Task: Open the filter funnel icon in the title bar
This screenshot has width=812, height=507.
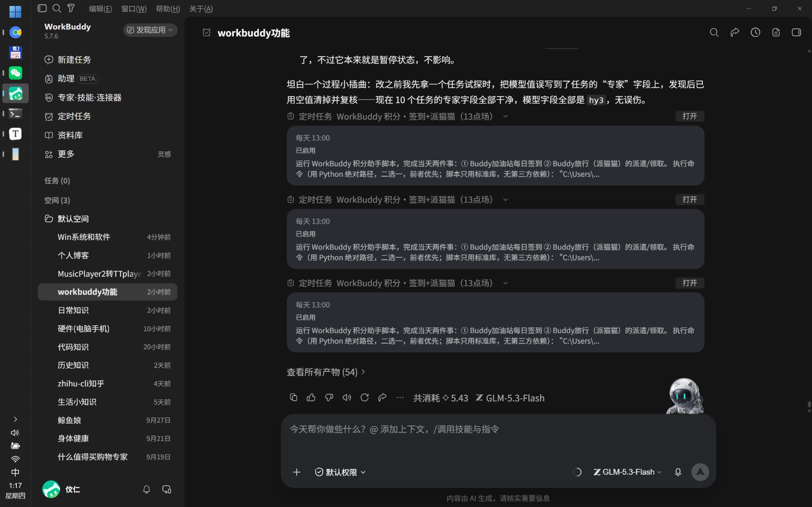Action: click(71, 8)
